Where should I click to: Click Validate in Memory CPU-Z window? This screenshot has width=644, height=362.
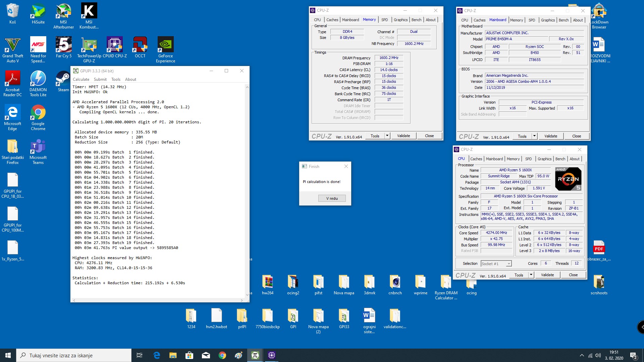point(404,136)
